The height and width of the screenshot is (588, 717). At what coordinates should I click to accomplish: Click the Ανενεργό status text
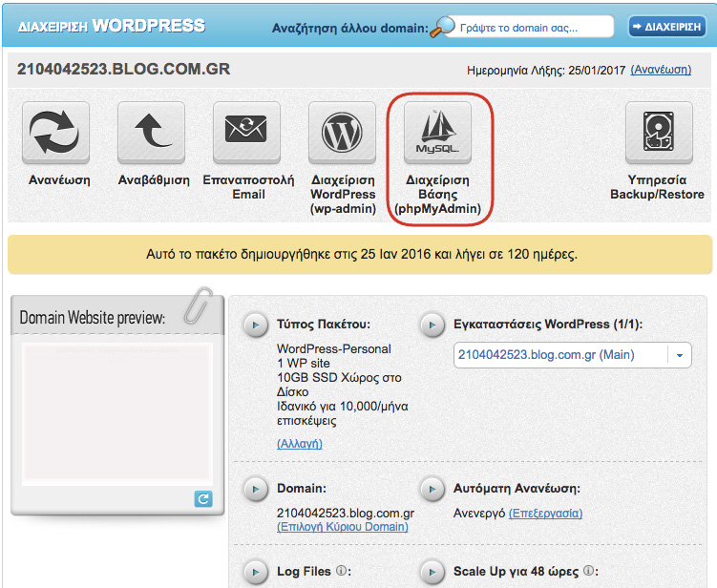[479, 514]
